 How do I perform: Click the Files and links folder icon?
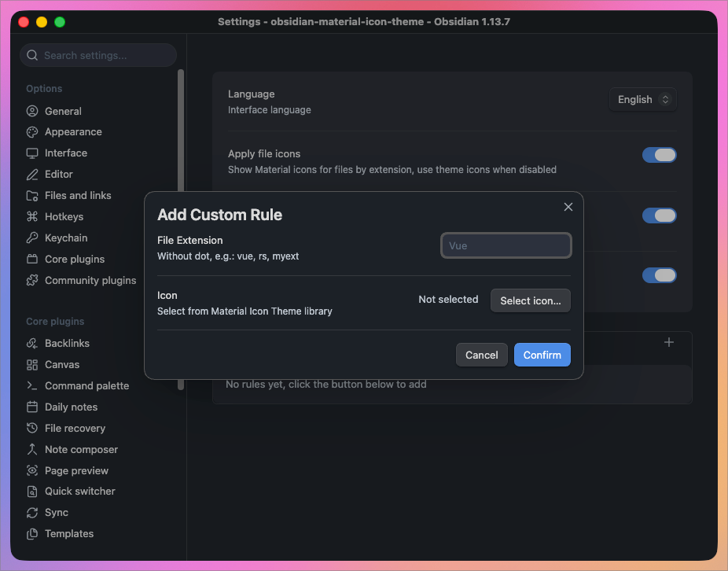(x=32, y=196)
